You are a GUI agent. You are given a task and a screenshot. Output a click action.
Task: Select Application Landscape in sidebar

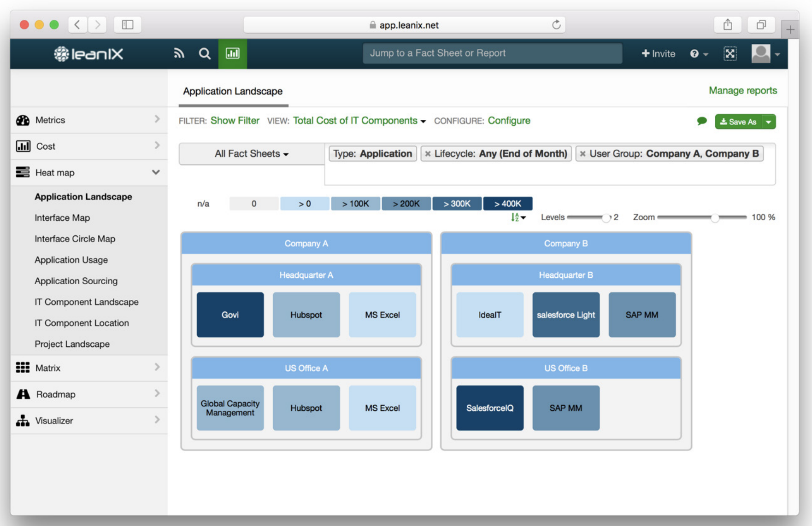point(83,197)
